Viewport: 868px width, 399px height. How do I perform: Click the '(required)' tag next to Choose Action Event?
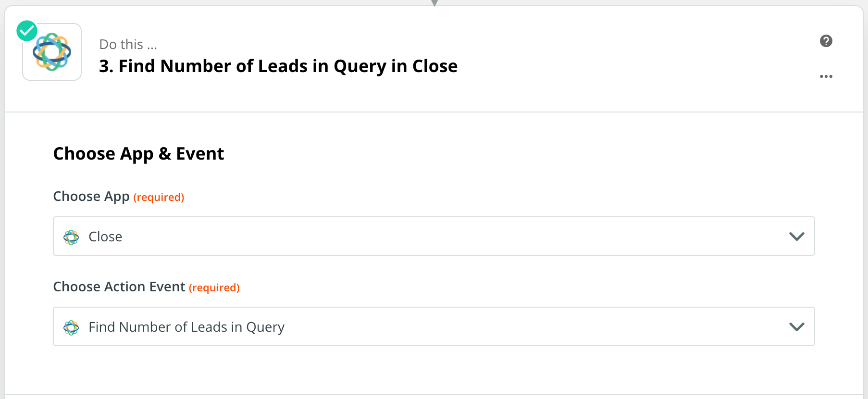click(x=214, y=287)
